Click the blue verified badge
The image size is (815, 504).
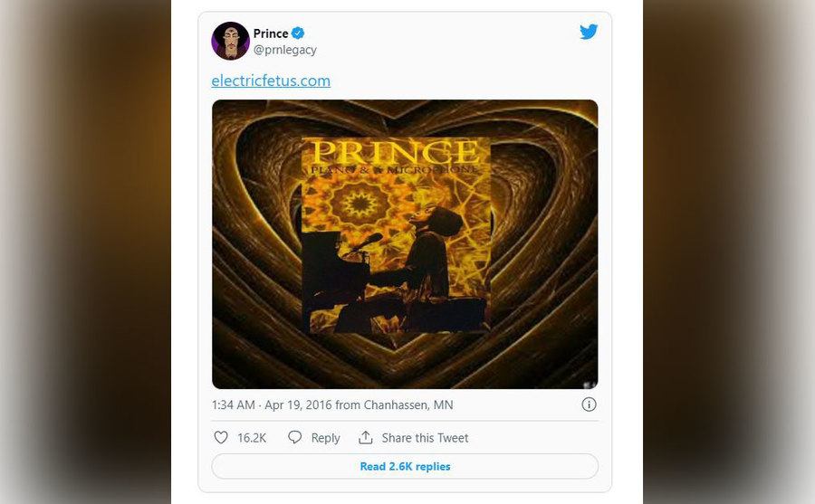(x=298, y=33)
